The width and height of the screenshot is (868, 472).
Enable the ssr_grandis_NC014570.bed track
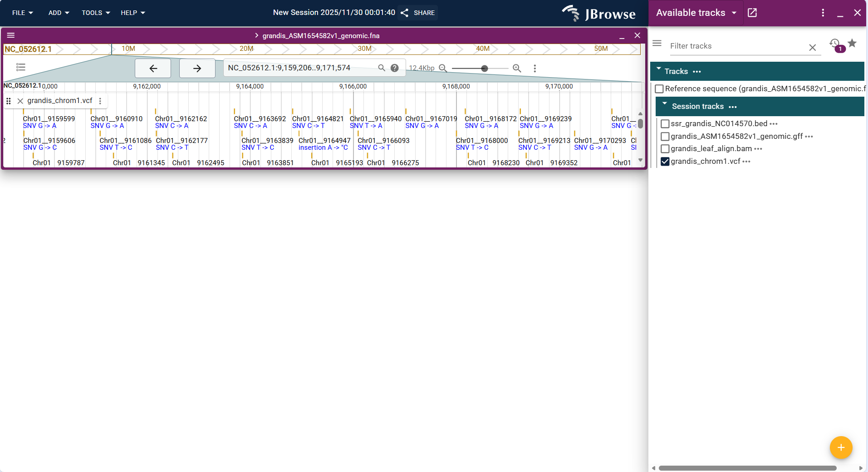tap(665, 123)
